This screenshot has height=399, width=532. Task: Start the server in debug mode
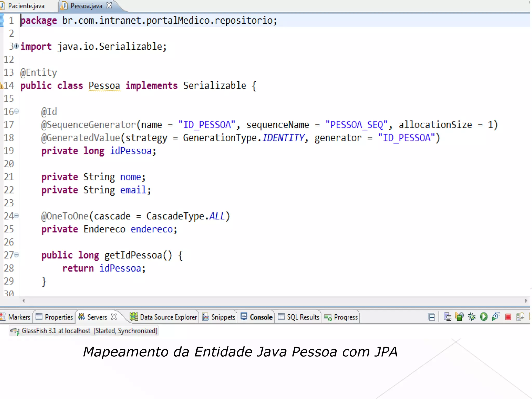click(x=471, y=317)
